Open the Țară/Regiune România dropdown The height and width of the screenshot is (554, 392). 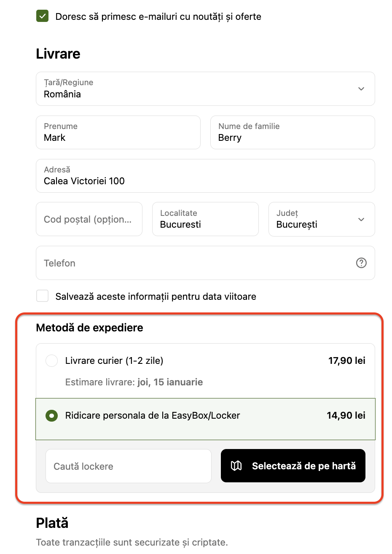pos(198,89)
